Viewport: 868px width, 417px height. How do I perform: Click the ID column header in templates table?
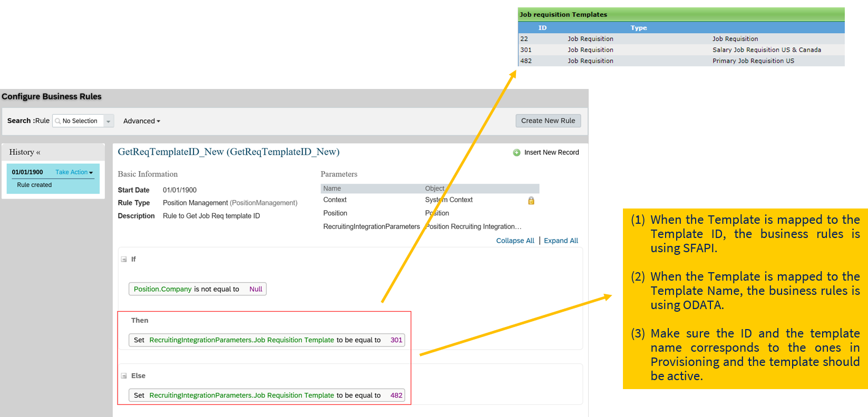[x=542, y=28]
